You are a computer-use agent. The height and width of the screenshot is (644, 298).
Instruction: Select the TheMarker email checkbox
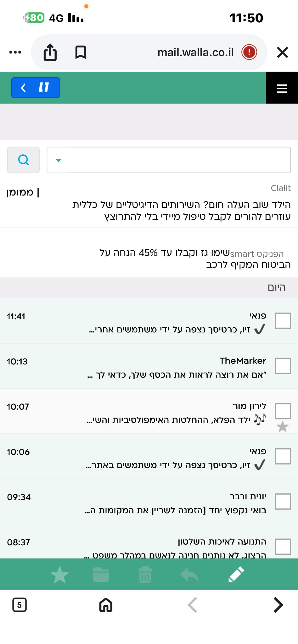(283, 366)
